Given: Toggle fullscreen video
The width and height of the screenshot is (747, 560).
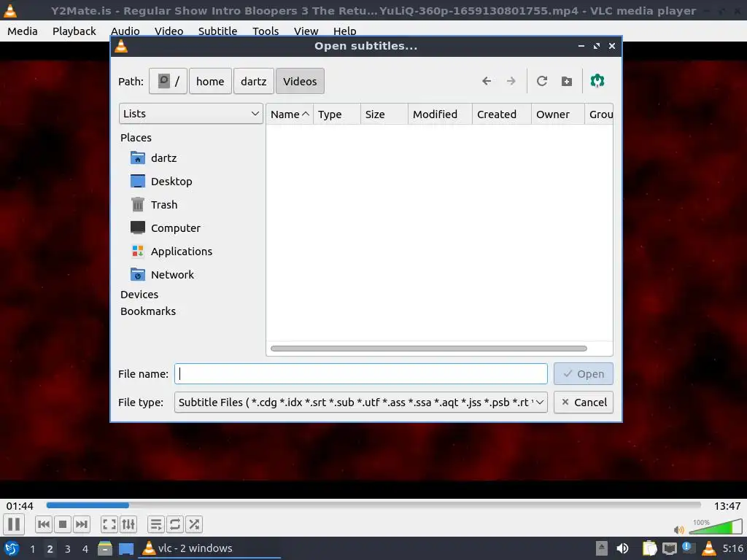Looking at the screenshot, I should [109, 524].
